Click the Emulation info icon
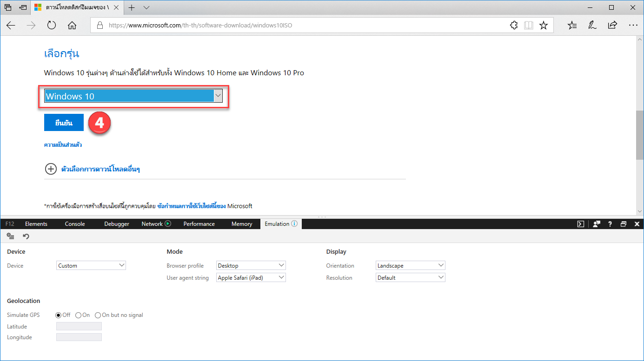Screen dimensions: 644x361 (x=294, y=223)
